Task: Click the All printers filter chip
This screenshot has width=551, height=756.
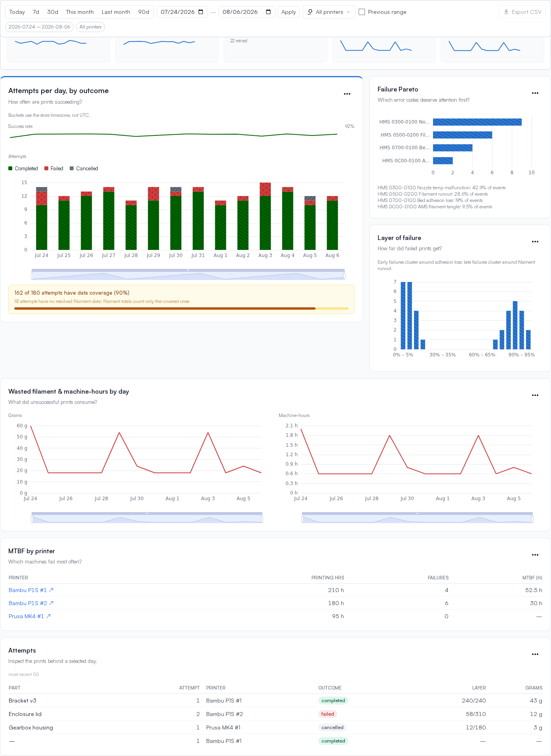Action: [x=90, y=27]
